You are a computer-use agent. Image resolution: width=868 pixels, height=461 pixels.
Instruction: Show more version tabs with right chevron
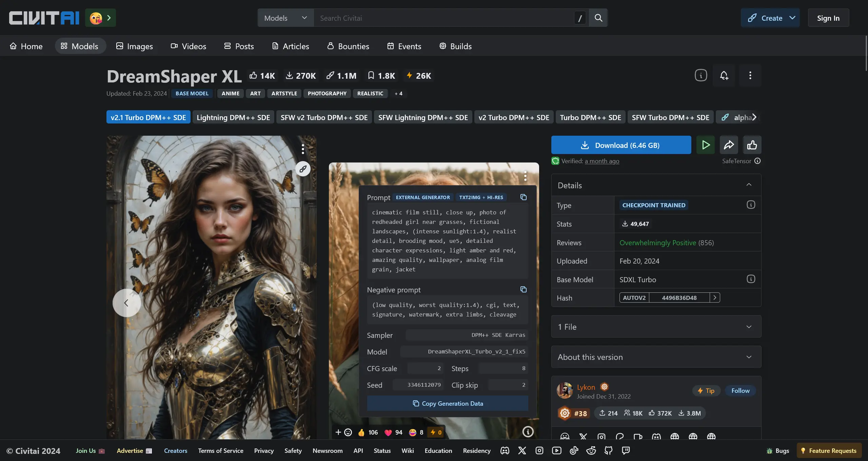[x=754, y=117]
